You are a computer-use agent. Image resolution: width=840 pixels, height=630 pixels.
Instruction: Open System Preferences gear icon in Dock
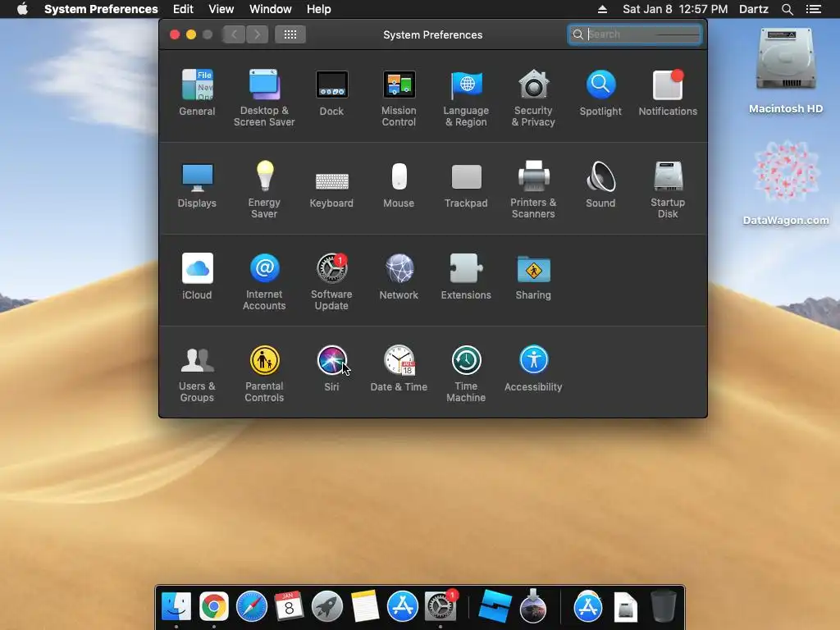pos(441,606)
